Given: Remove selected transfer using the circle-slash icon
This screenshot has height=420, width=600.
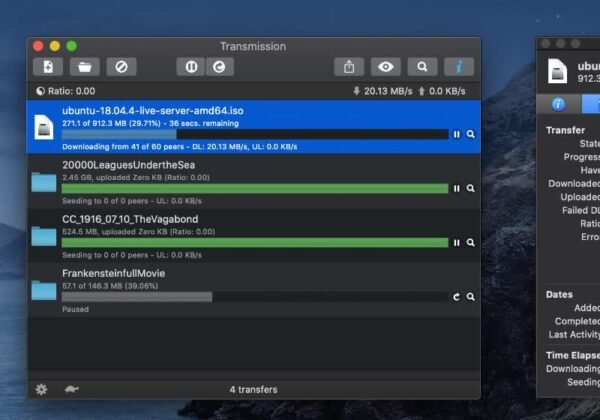Looking at the screenshot, I should click(x=121, y=67).
